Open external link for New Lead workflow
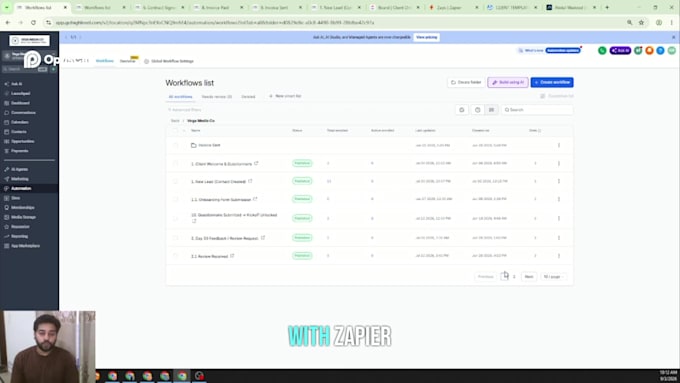The height and width of the screenshot is (383, 680). pos(250,181)
